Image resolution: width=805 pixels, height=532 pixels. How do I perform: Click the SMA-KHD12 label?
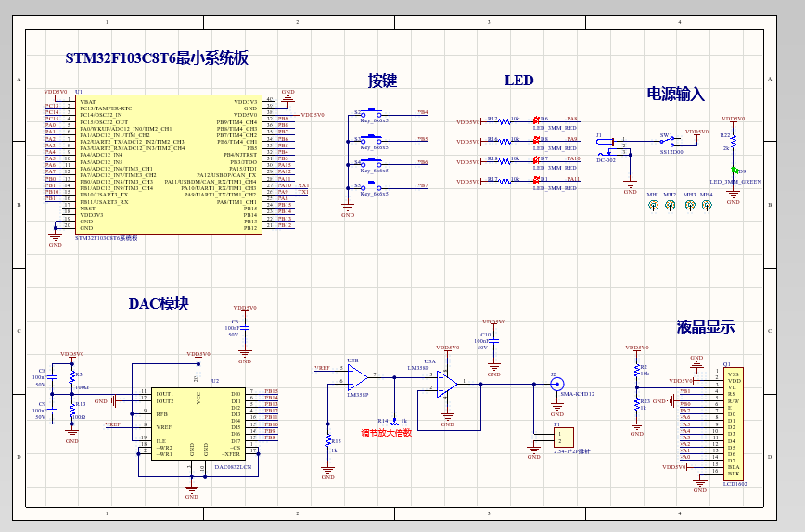pos(578,394)
